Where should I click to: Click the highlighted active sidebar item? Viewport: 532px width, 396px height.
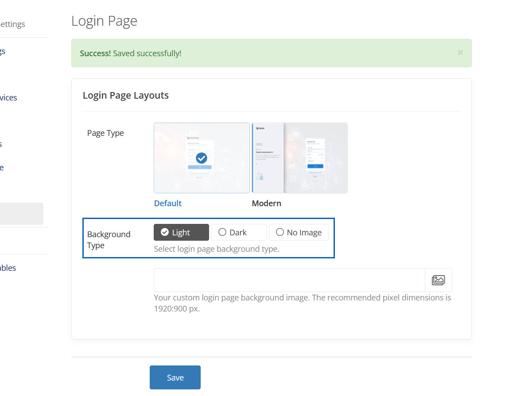tap(21, 214)
